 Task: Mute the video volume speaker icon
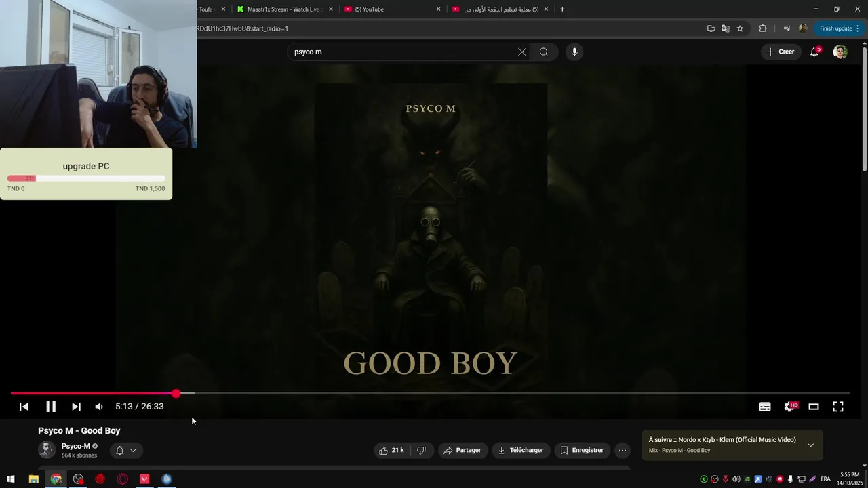(x=99, y=407)
